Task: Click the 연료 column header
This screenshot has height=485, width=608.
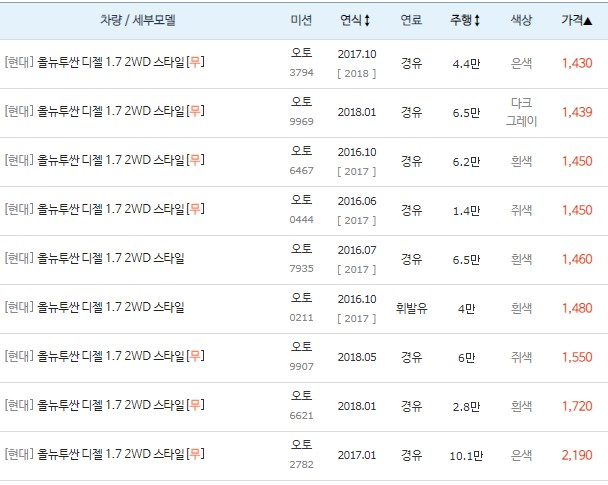Action: [x=411, y=20]
